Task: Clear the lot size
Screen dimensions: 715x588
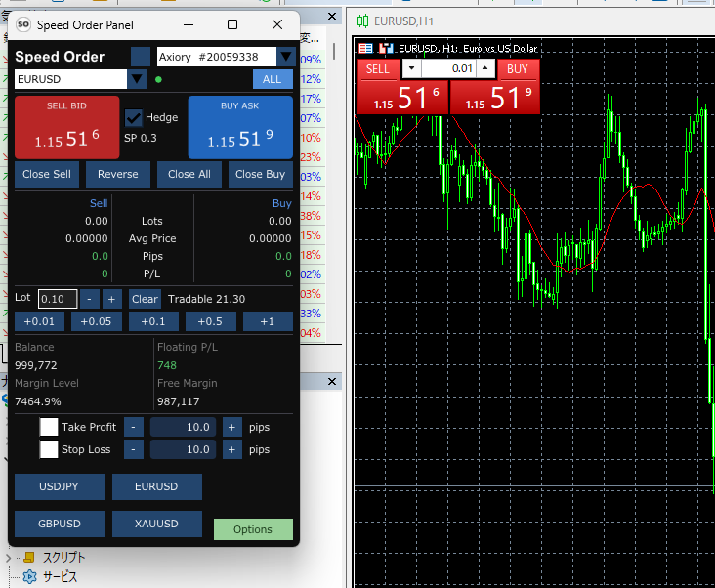Action: 145,299
